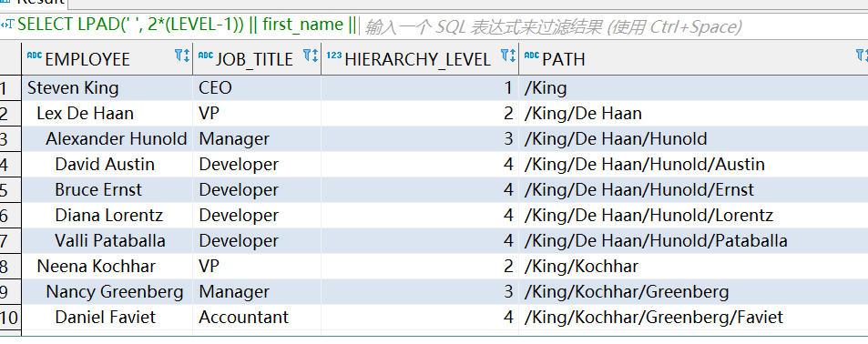Click the Nancy Greenberg cell
The height and width of the screenshot is (344, 868).
click(107, 291)
